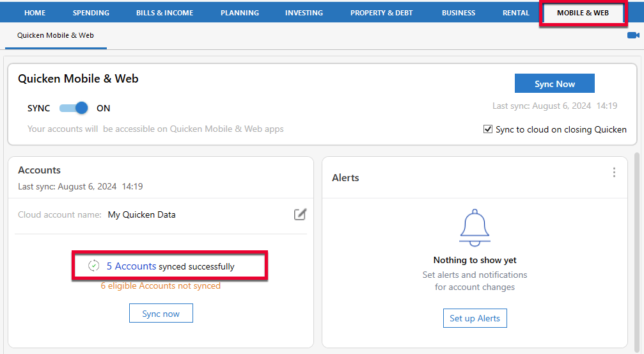Click 6 eligible Accounts not synced
Screen dimensions: 644x354
click(161, 286)
